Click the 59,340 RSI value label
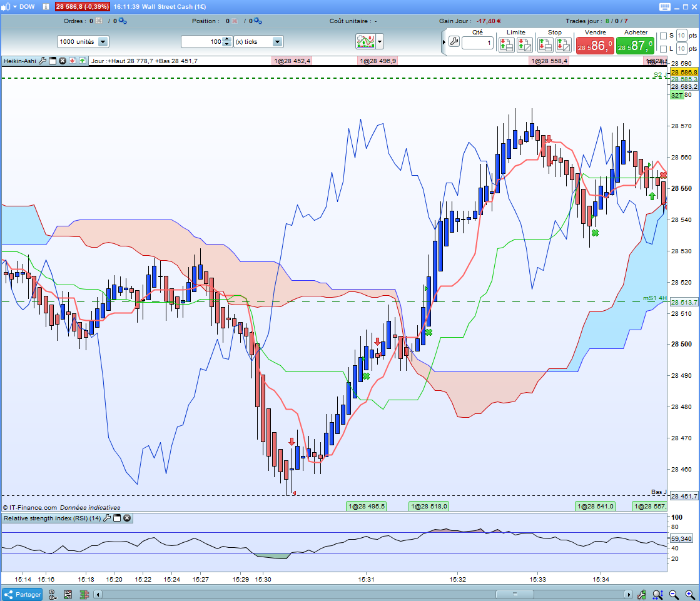700x601 pixels. pyautogui.click(x=681, y=538)
